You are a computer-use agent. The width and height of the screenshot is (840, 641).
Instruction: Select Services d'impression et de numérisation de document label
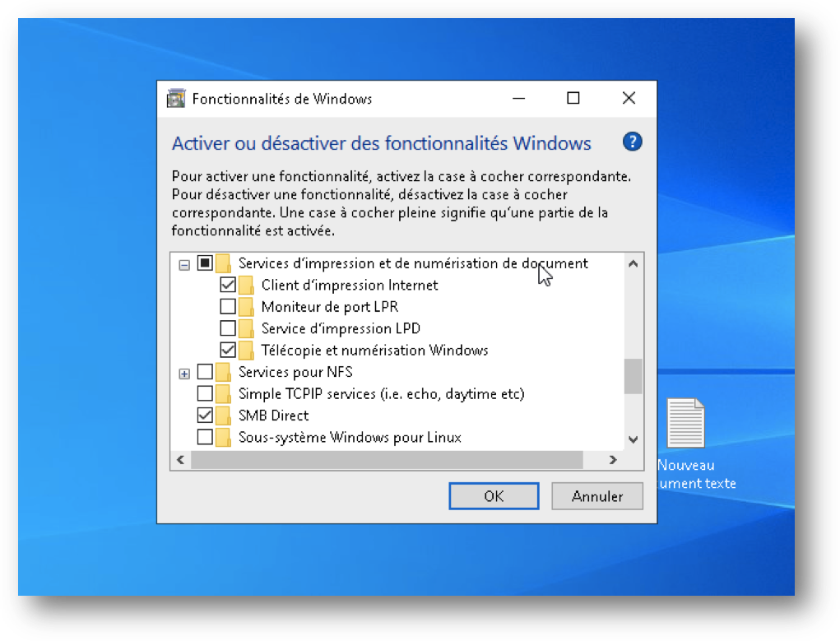(x=413, y=263)
